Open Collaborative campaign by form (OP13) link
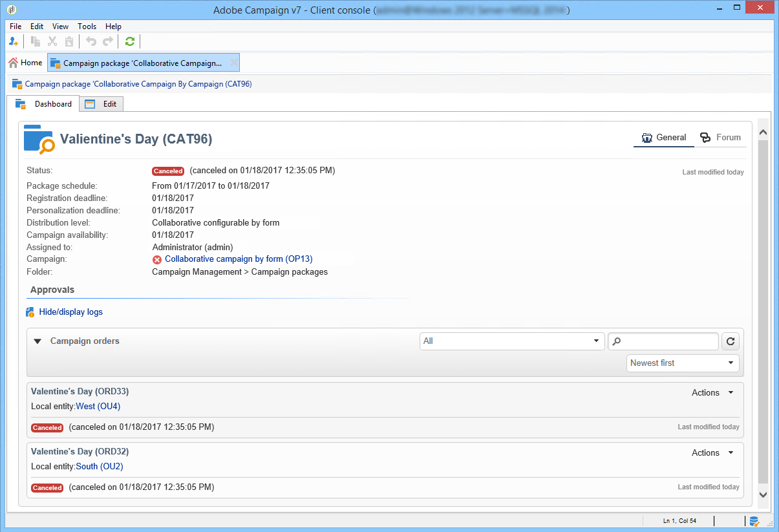Image resolution: width=779 pixels, height=532 pixels. [x=239, y=259]
